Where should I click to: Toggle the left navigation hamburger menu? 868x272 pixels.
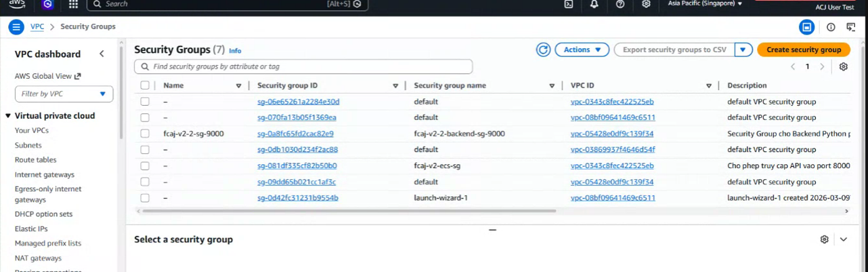(16, 27)
